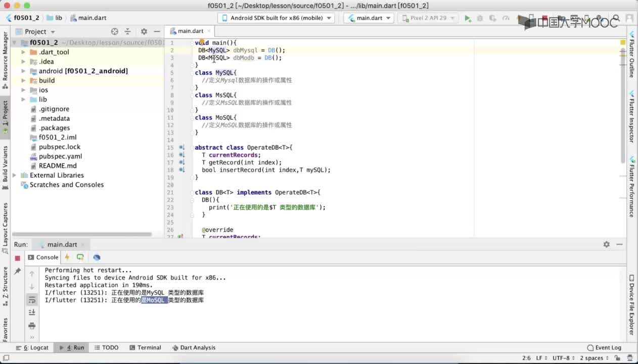
Task: Print console output using printer icon
Action: pos(32,326)
